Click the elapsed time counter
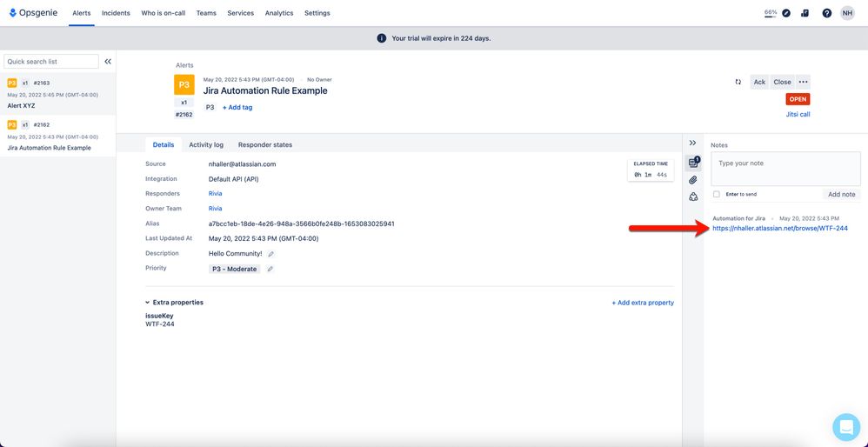 click(651, 171)
